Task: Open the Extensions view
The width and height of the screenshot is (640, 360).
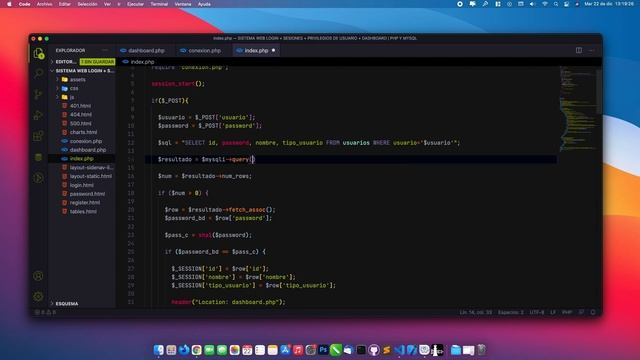Action: click(38, 136)
